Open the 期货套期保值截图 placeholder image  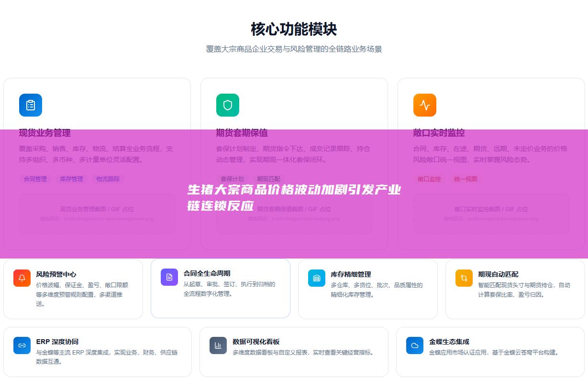coord(294,214)
